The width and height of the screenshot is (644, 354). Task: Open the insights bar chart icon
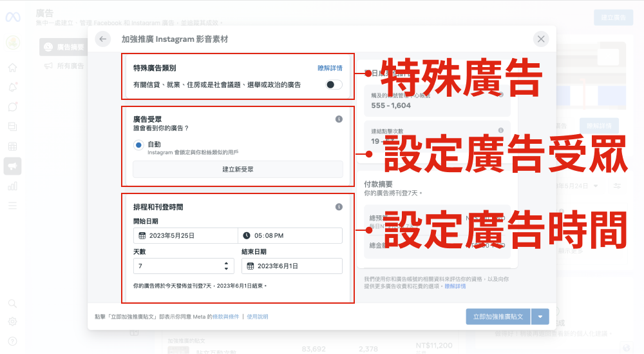tap(13, 186)
